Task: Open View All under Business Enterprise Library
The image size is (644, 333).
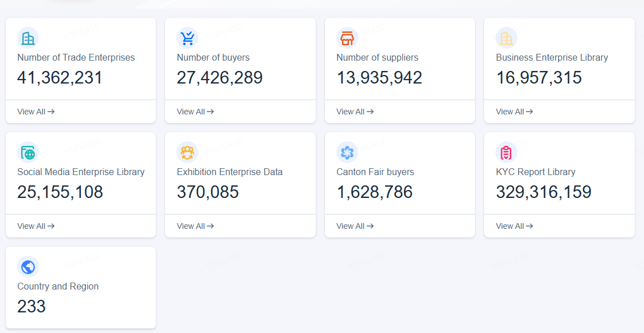Action: coord(514,112)
